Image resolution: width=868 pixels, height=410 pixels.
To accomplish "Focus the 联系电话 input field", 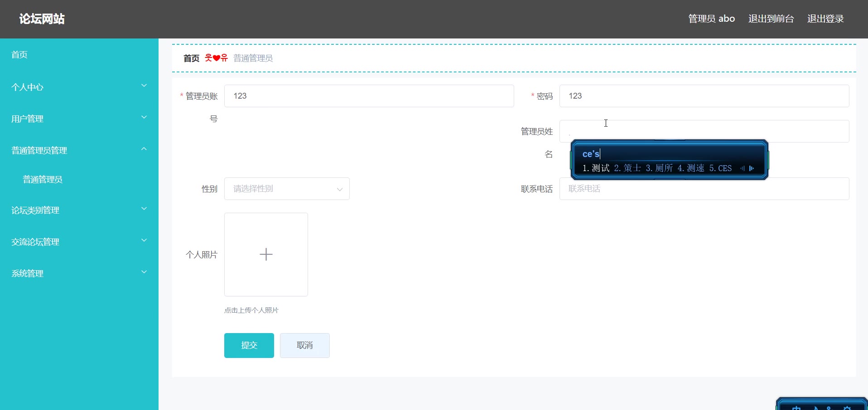I will [704, 189].
